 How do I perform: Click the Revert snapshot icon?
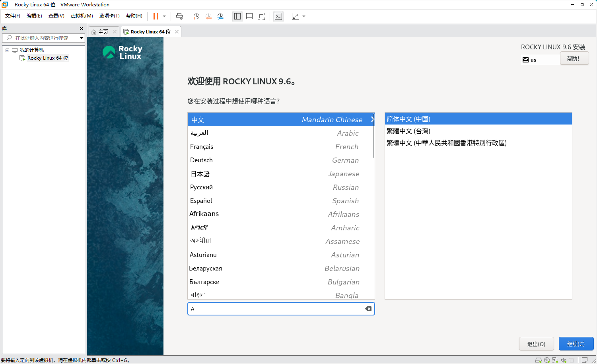[208, 16]
